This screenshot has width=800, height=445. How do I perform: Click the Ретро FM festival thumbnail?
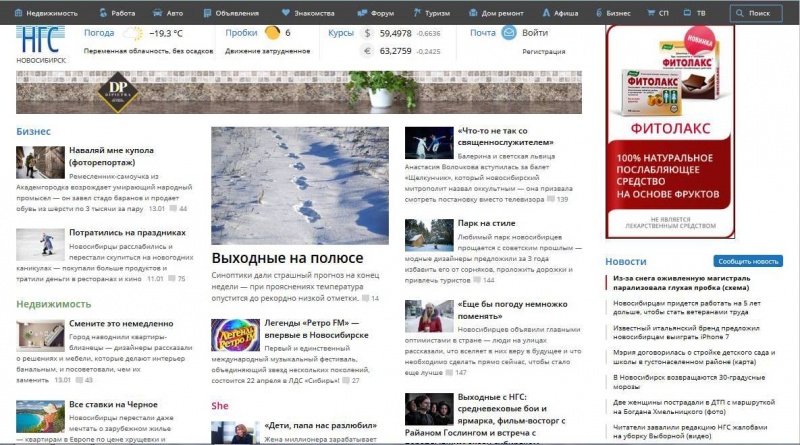pos(235,335)
